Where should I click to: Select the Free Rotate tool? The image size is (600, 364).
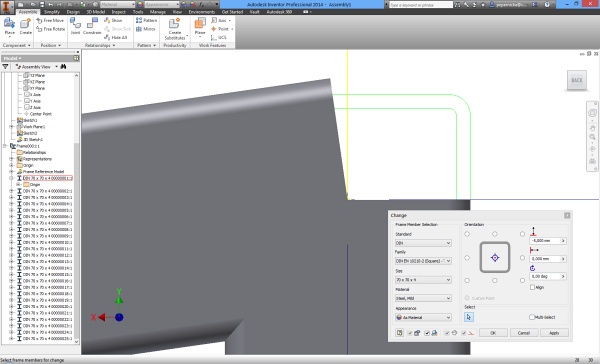[50, 29]
